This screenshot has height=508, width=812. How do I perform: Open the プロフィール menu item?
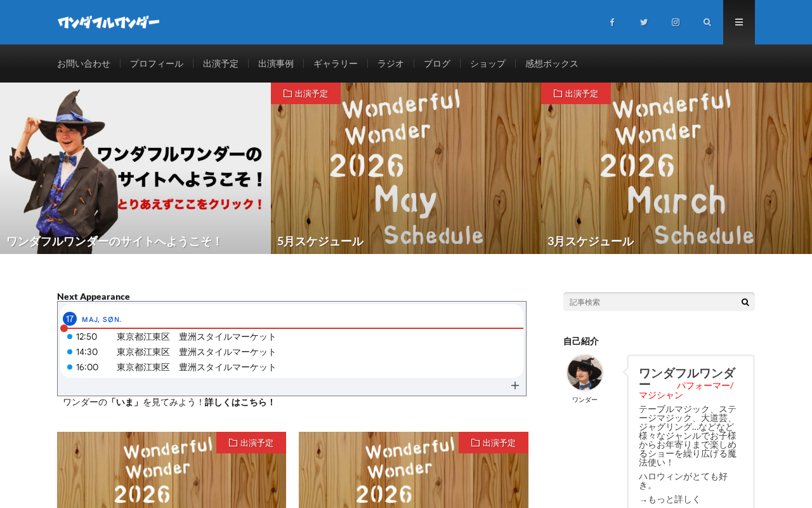(x=157, y=63)
